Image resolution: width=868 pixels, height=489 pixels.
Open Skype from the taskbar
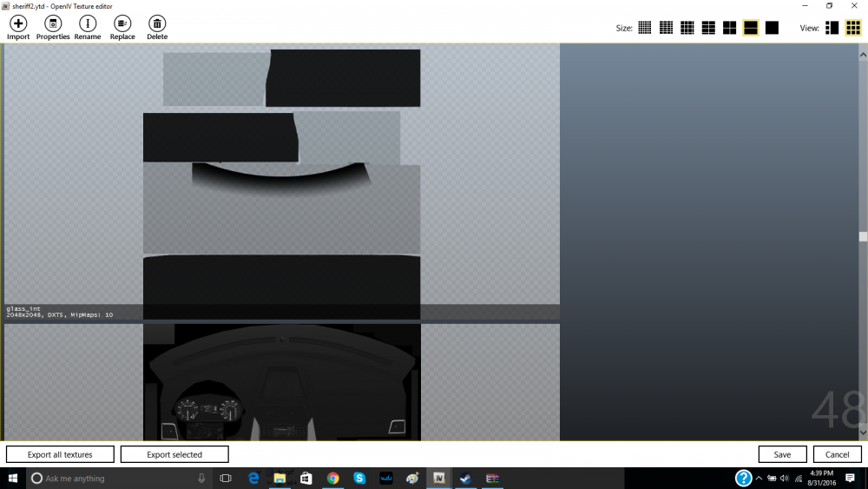click(x=359, y=479)
